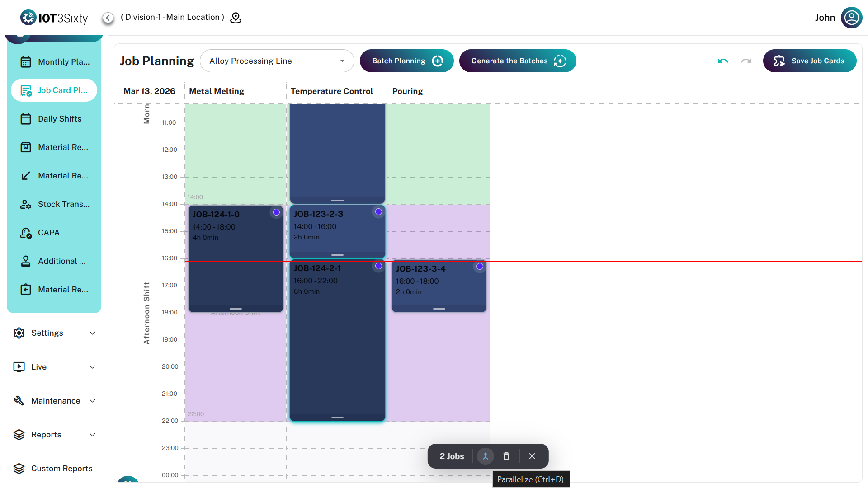This screenshot has width=868, height=488.
Task: Toggle selection circle on JOB-124-1-0
Action: (276, 212)
